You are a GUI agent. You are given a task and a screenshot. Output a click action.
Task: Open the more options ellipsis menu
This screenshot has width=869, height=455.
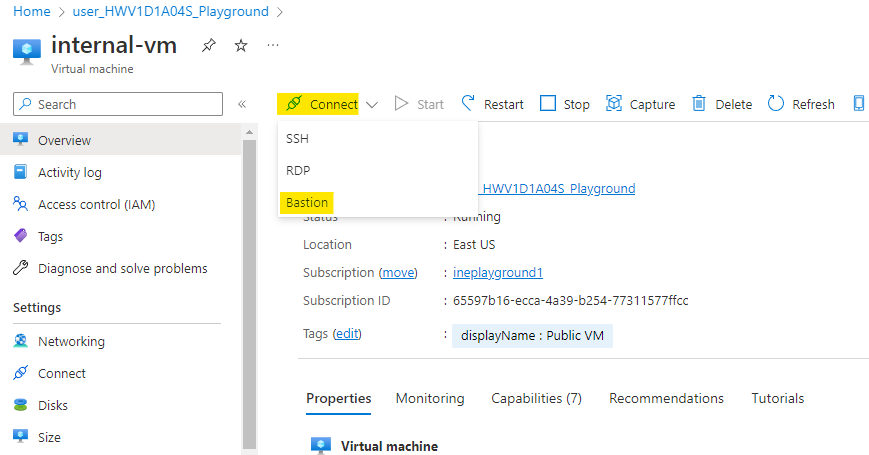273,46
